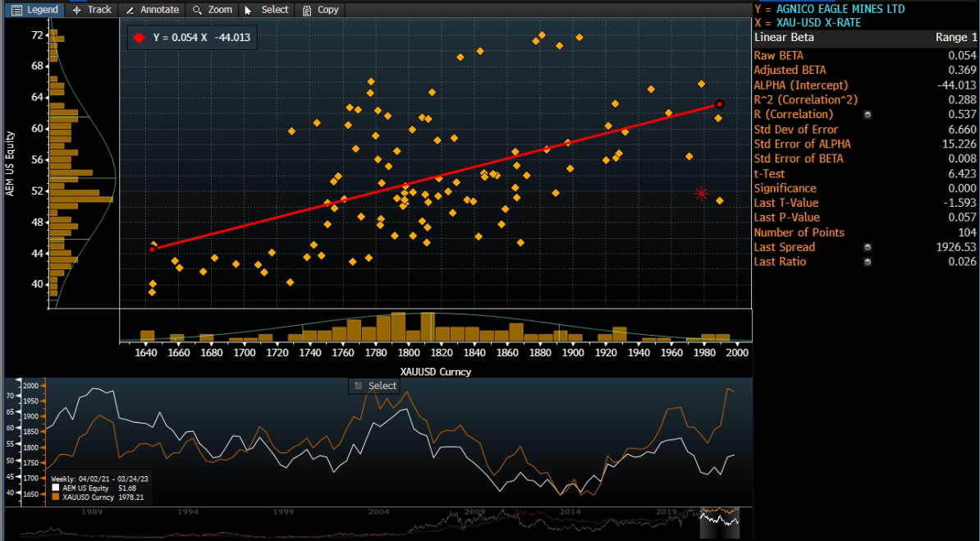The width and height of the screenshot is (980, 541).
Task: Select the Annotate pencil tool
Action: coord(153,9)
